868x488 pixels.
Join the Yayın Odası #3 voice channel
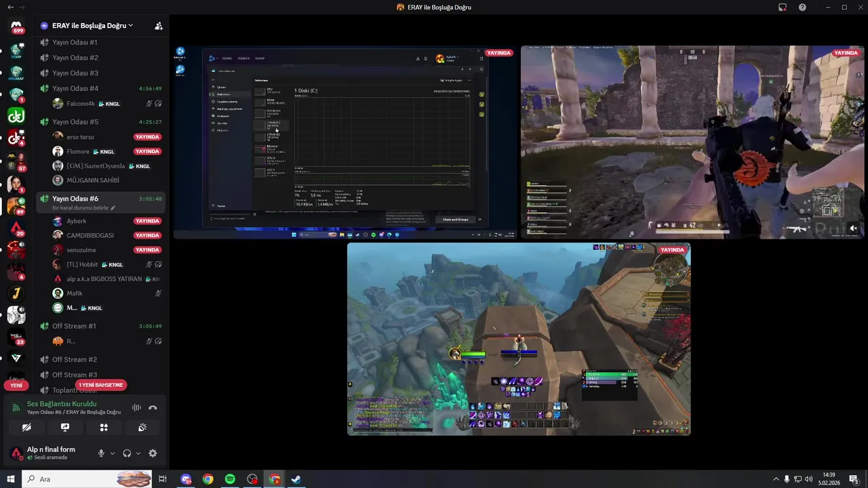[x=100, y=73]
